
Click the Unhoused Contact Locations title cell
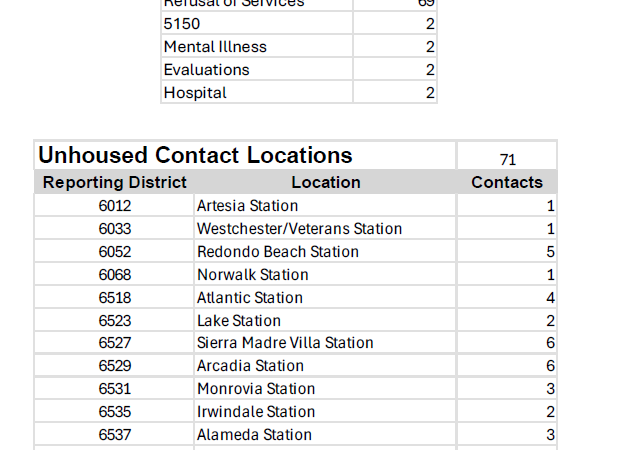click(195, 156)
